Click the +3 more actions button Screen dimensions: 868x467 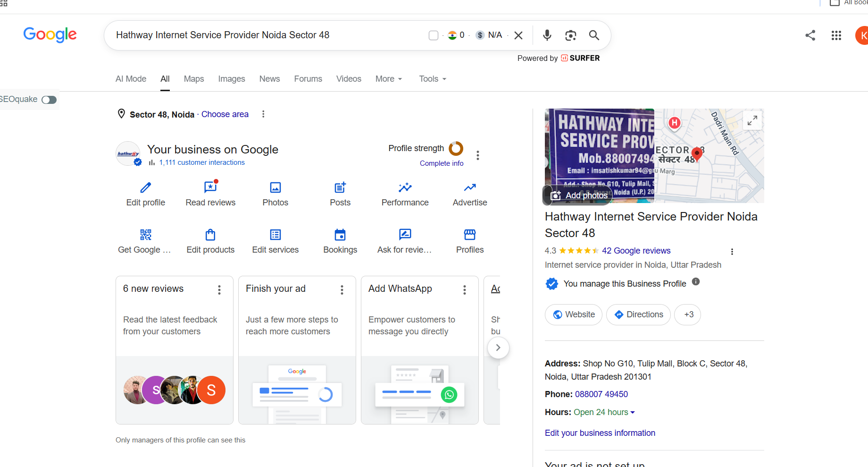(x=688, y=314)
